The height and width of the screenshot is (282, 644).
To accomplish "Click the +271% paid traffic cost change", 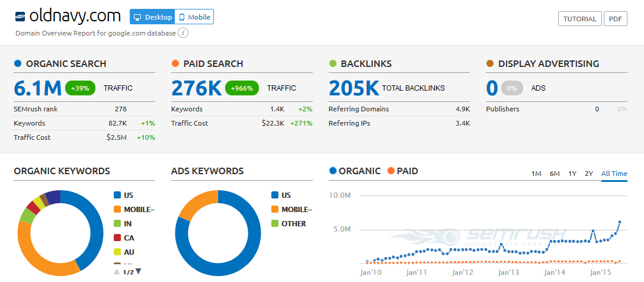I will 302,123.
